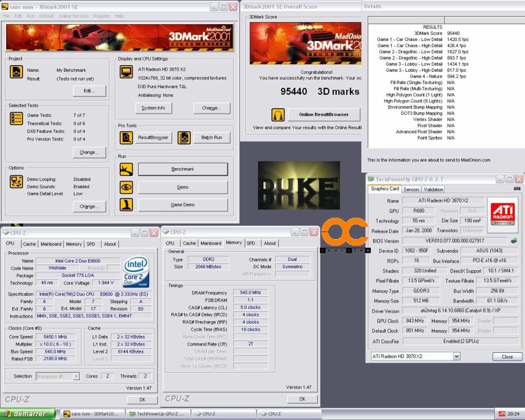The width and height of the screenshot is (525, 420).
Task: Open Memory tab in left CPU-Z window
Action: 74,244
